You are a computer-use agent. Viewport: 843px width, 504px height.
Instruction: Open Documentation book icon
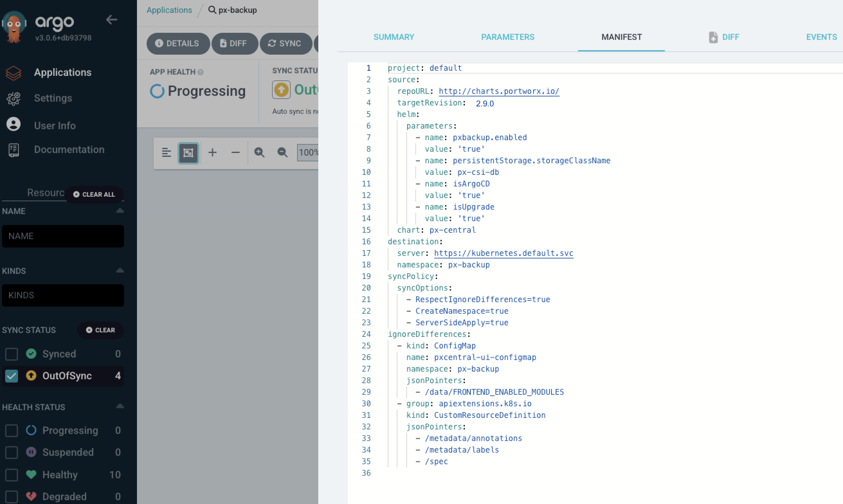(14, 150)
